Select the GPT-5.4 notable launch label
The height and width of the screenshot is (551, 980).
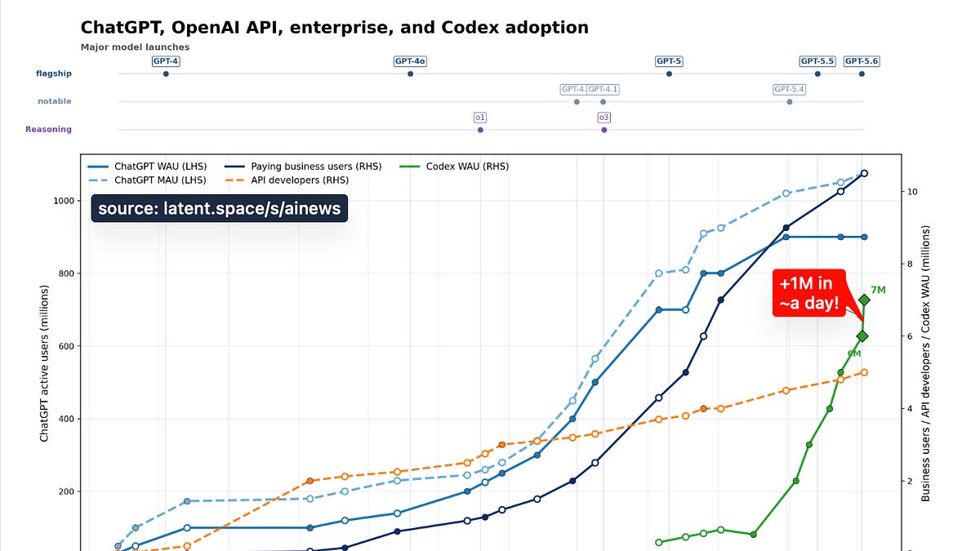pyautogui.click(x=790, y=89)
